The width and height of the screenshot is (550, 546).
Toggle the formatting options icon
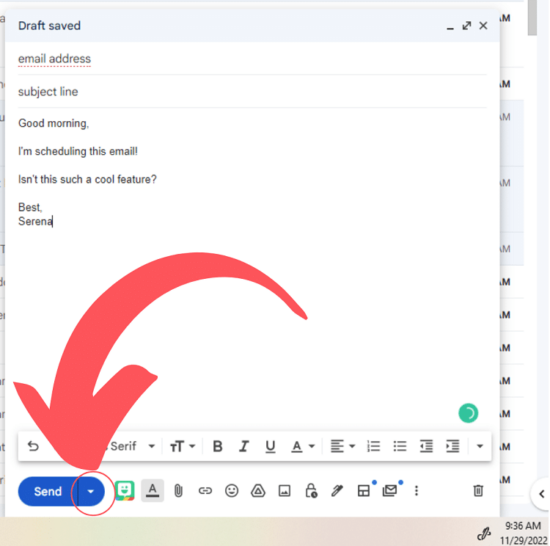pyautogui.click(x=152, y=490)
